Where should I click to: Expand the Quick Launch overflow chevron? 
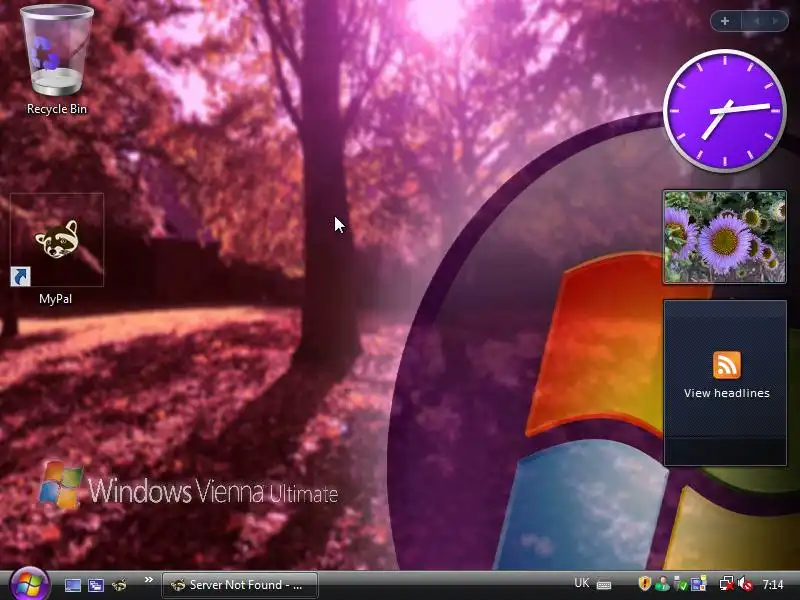click(148, 580)
